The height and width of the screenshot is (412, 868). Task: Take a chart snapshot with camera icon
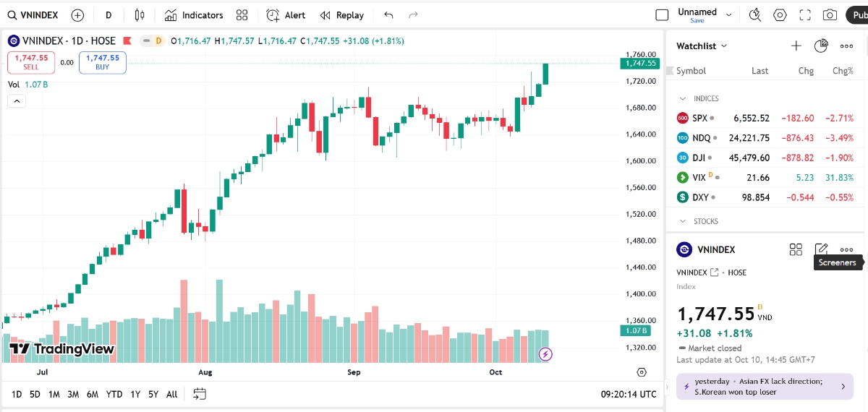click(830, 15)
